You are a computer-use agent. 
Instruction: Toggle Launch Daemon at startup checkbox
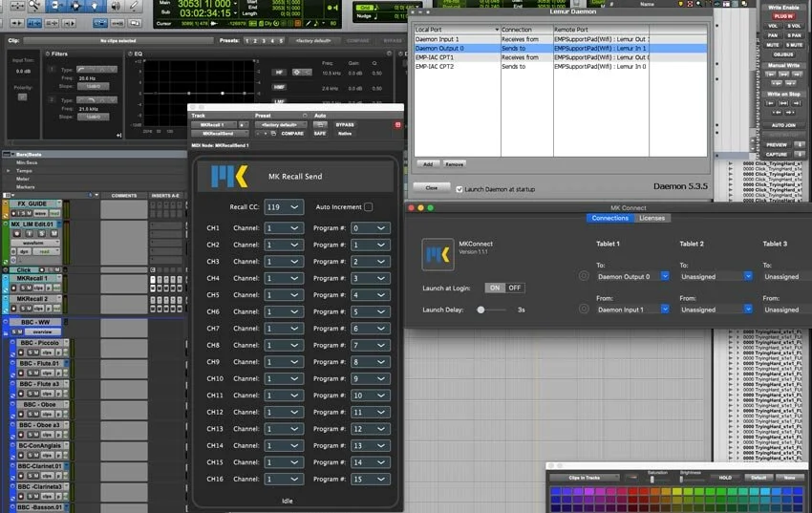coord(459,189)
